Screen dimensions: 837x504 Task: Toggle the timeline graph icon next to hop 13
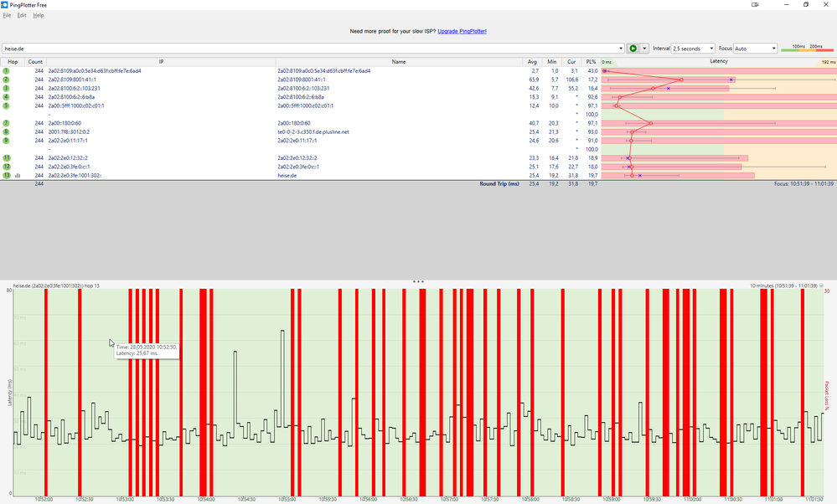tap(19, 176)
